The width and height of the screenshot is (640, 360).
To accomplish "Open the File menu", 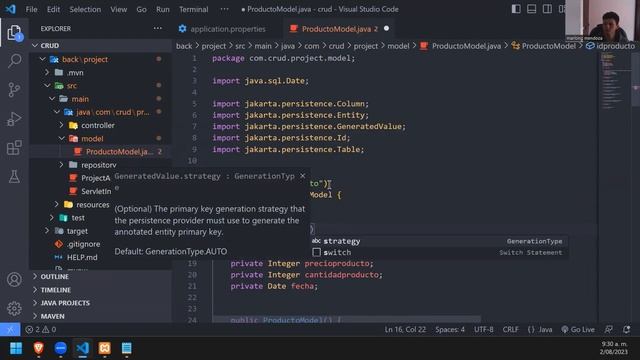I will (x=31, y=9).
